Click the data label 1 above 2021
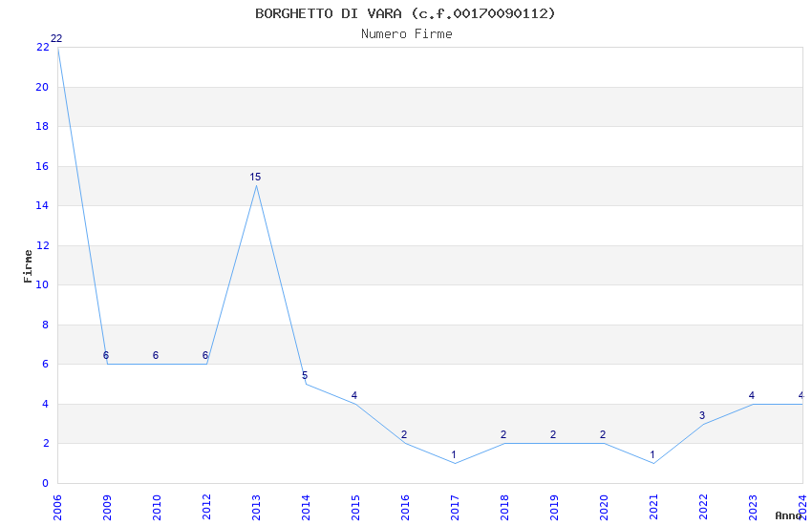The width and height of the screenshot is (812, 525). [652, 455]
